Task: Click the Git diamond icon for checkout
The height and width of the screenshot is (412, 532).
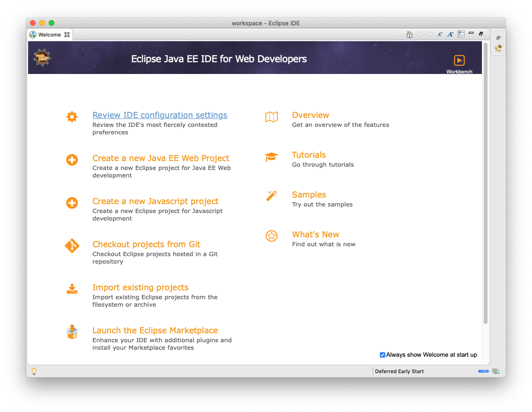Action: tap(72, 246)
